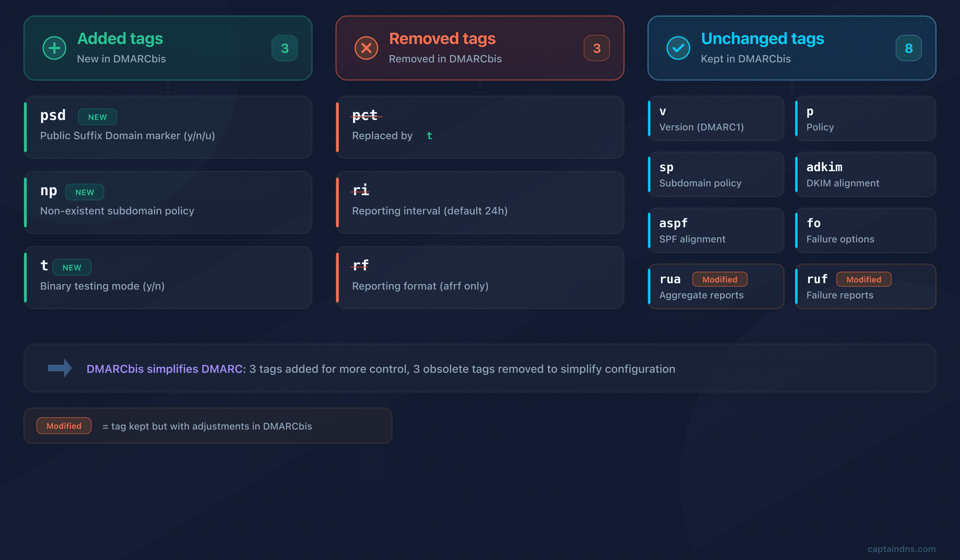The width and height of the screenshot is (960, 560).
Task: Select the adkim DKIM alignment card
Action: tap(866, 174)
